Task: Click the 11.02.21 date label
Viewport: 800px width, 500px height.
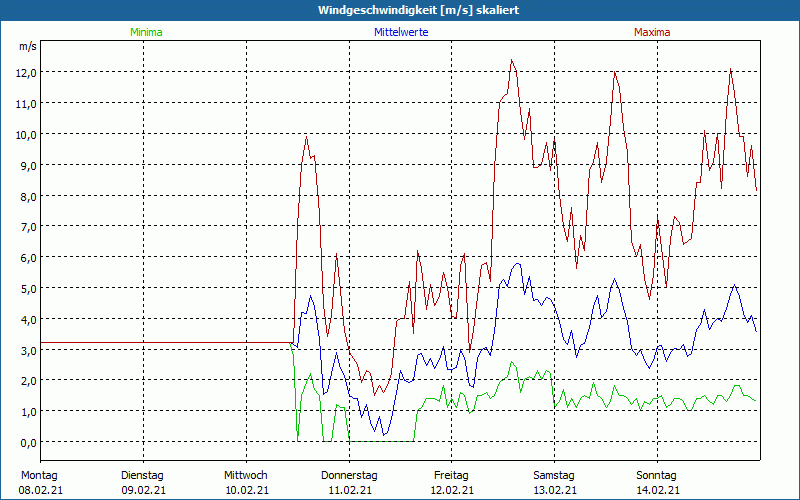Action: coord(350,491)
